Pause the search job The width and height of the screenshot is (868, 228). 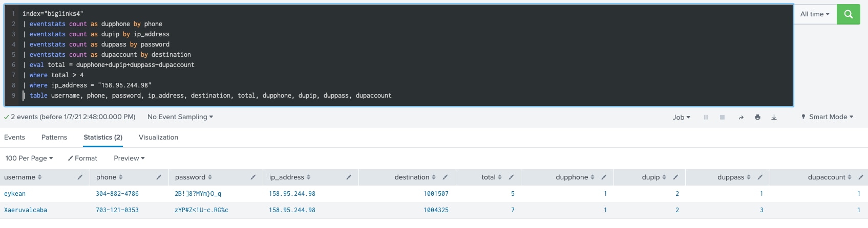click(706, 117)
